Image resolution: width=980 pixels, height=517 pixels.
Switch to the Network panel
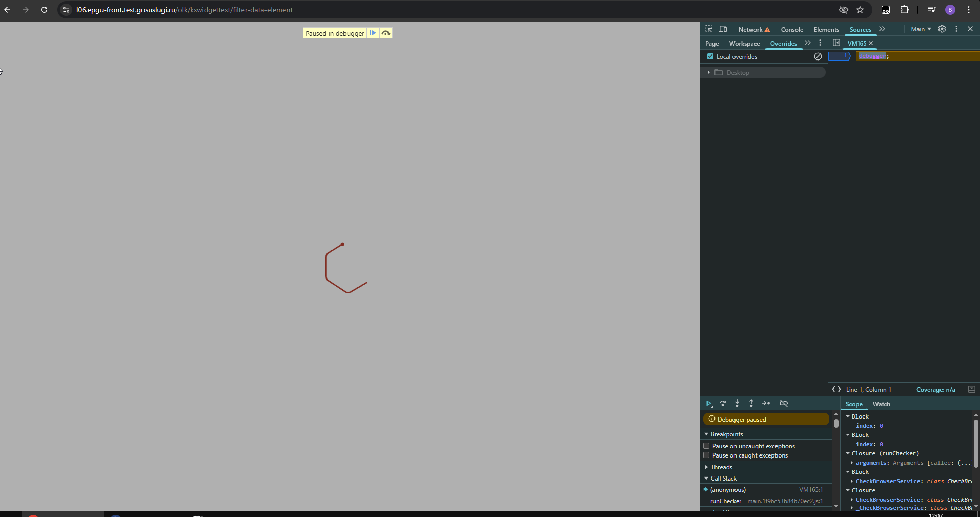[x=754, y=29]
